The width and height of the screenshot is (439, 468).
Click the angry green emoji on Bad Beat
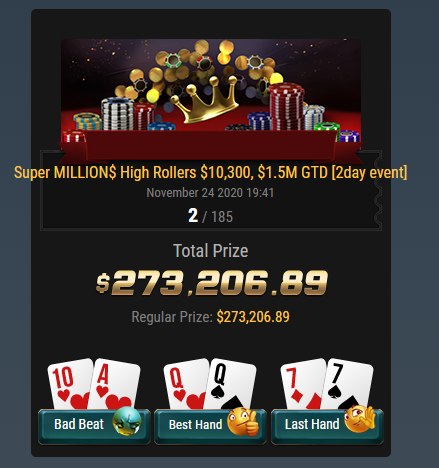pyautogui.click(x=127, y=421)
